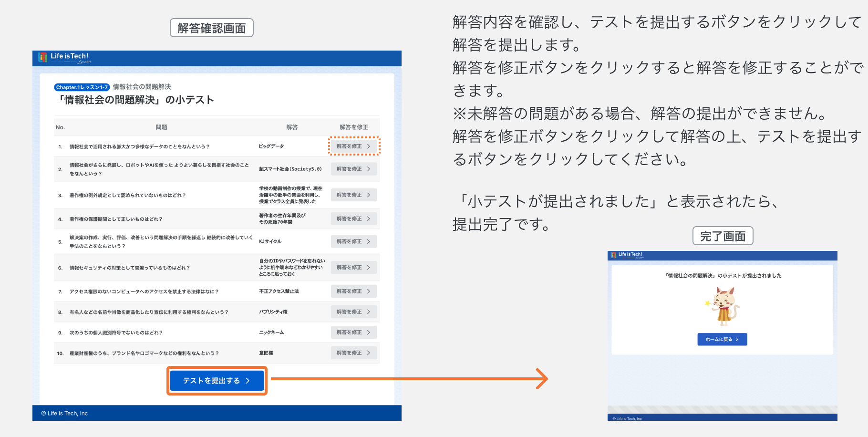Screen dimensions: 868x437
Task: Click 解答を修正 for question 4 about 著作権の保護期間
Action: tap(354, 219)
